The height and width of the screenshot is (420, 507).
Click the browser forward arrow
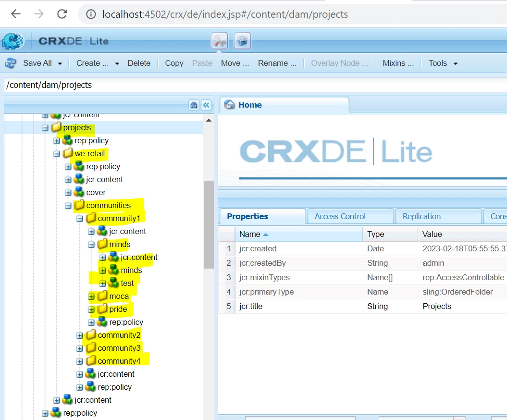pos(39,14)
